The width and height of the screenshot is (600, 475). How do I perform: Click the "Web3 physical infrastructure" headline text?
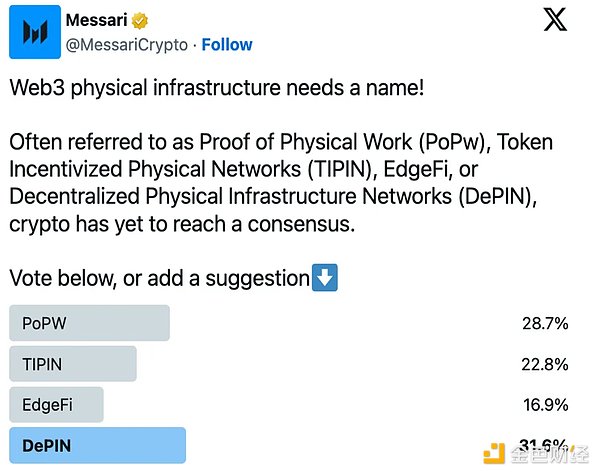[217, 88]
